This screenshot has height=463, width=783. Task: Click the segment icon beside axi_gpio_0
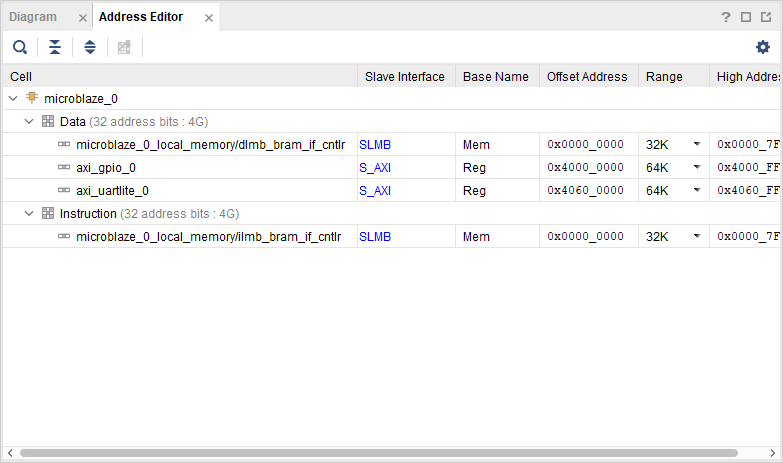(x=64, y=167)
